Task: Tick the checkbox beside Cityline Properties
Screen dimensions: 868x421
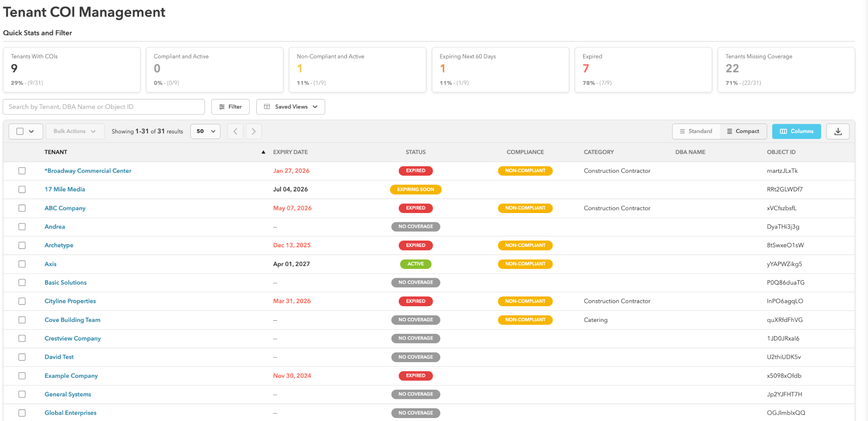Action: click(x=22, y=301)
